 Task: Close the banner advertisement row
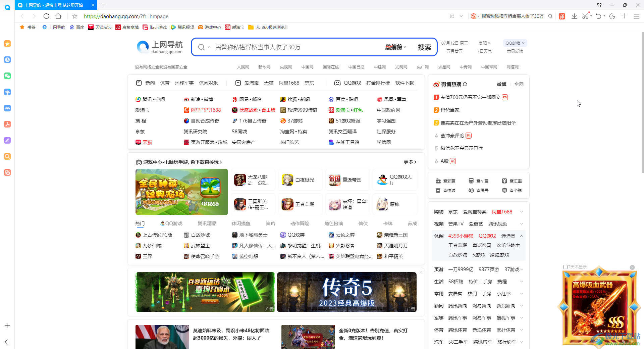421,272
